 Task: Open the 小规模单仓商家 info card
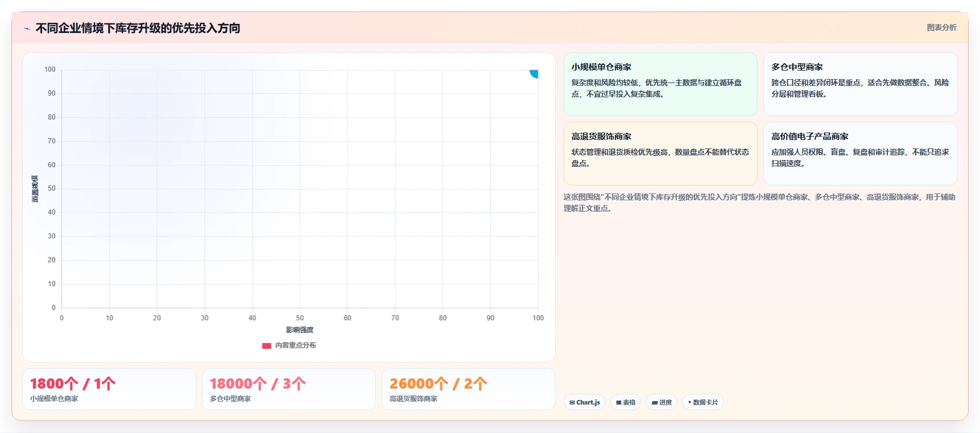coord(660,84)
